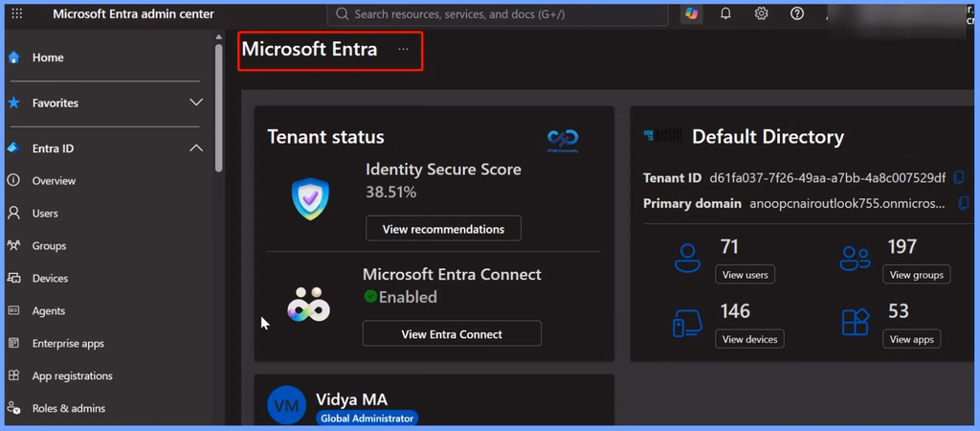Click View users button

(745, 275)
